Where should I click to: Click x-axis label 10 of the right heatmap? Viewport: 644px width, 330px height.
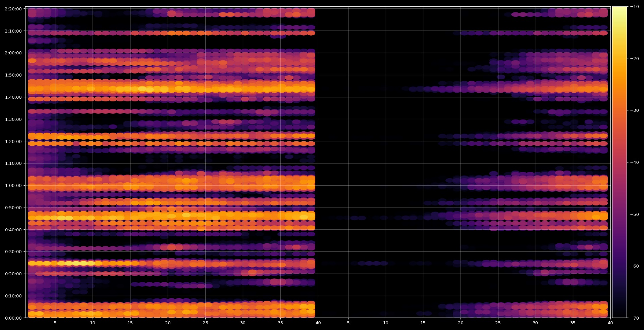tap(386, 323)
